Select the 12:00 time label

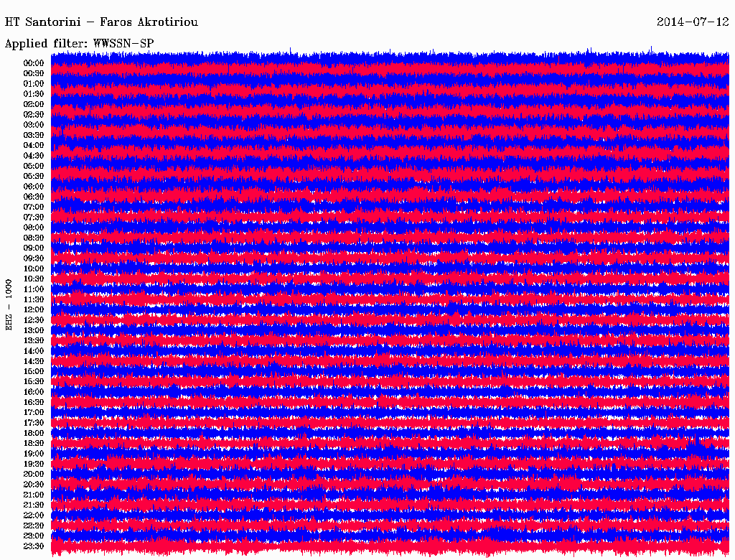pos(34,309)
